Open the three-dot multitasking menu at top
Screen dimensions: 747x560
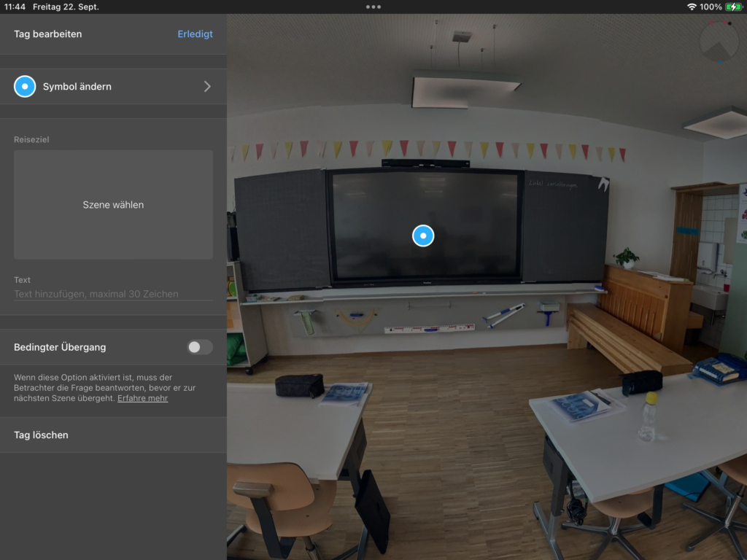click(x=373, y=7)
